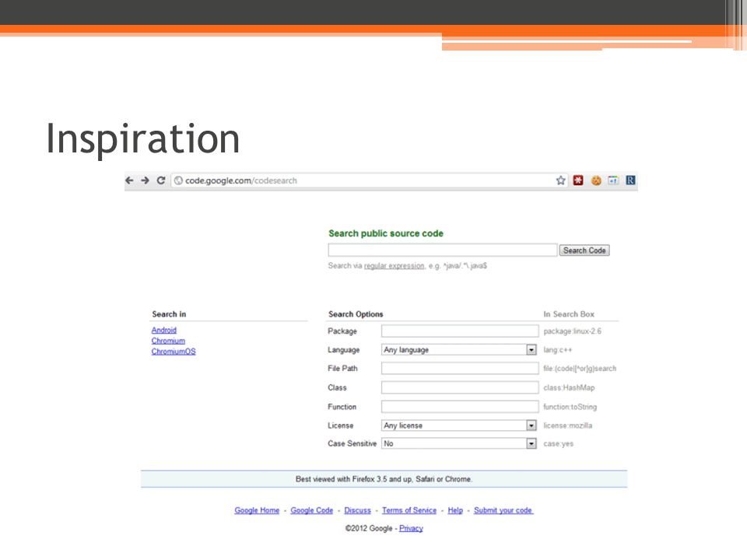
Task: Open the Google Home footer link
Action: 257,510
